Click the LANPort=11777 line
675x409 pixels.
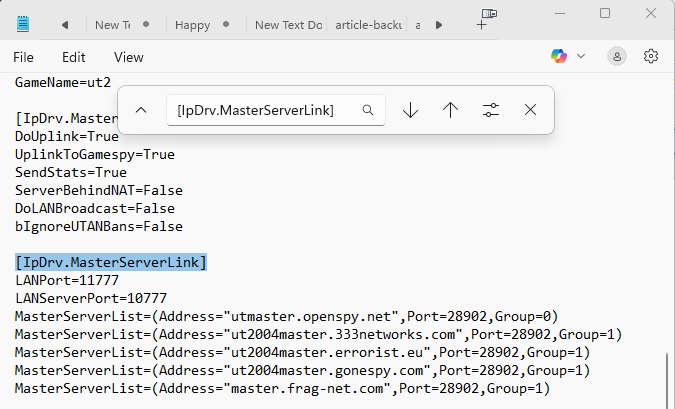[x=67, y=280]
